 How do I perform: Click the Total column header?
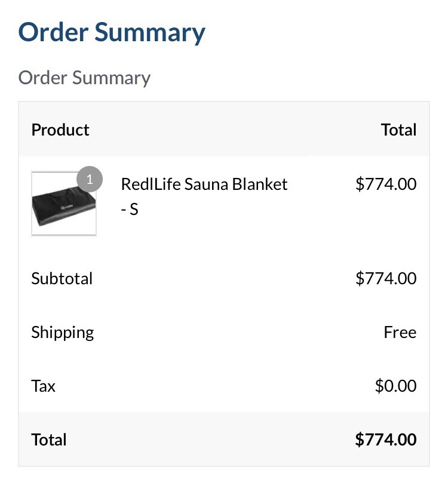tap(399, 130)
